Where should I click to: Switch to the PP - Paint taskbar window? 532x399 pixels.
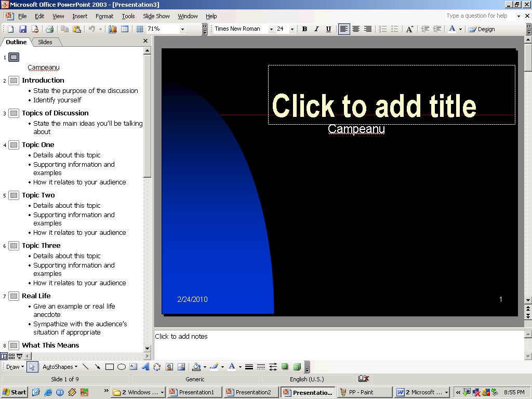pos(364,392)
